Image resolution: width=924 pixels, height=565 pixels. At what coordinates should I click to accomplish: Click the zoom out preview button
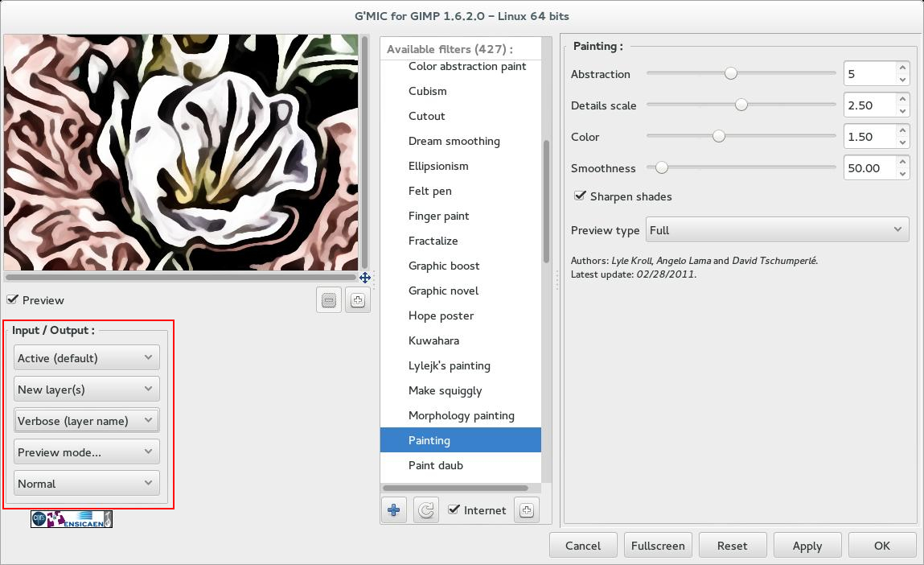click(329, 300)
